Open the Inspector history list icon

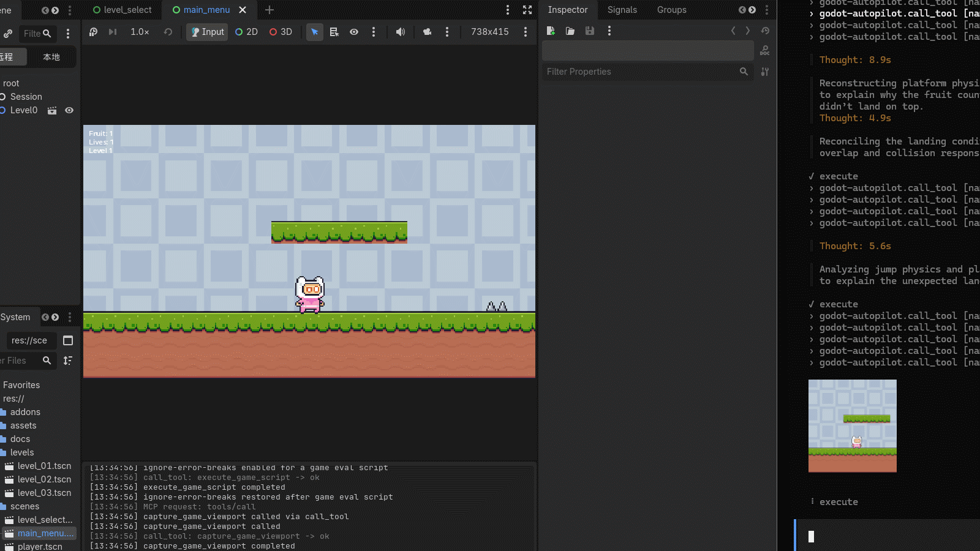pyautogui.click(x=765, y=31)
